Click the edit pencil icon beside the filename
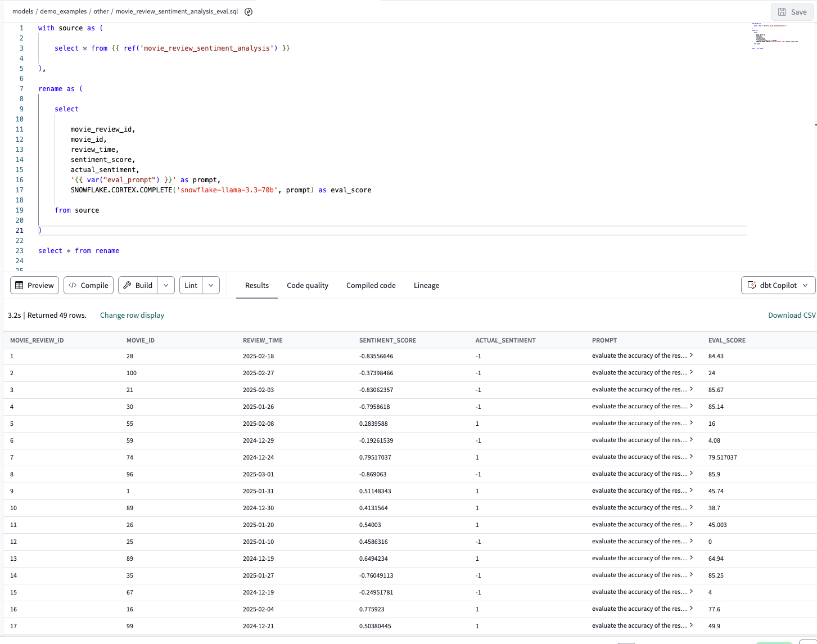The width and height of the screenshot is (817, 644). click(x=248, y=11)
